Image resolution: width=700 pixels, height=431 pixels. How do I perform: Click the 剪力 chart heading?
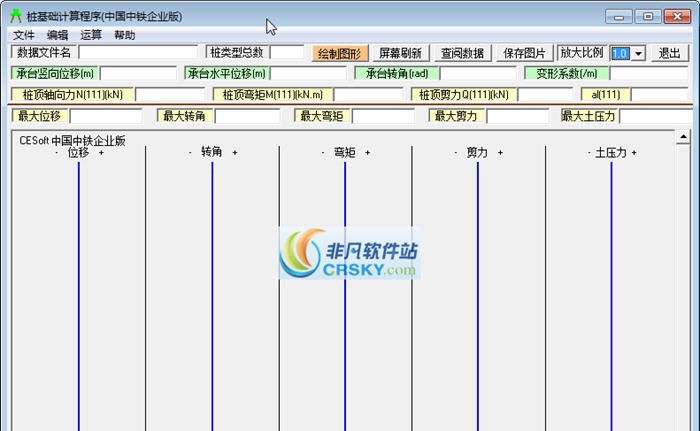pyautogui.click(x=477, y=152)
